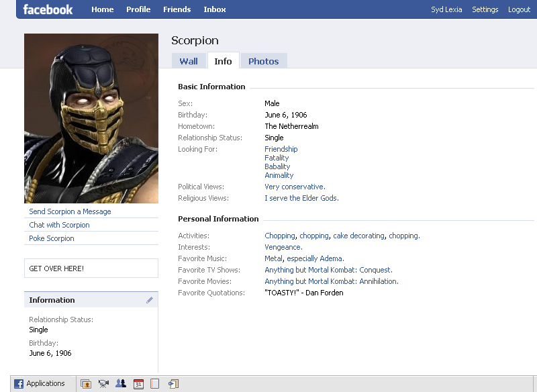Send Scorpion a Message
The height and width of the screenshot is (392, 537).
(x=70, y=211)
